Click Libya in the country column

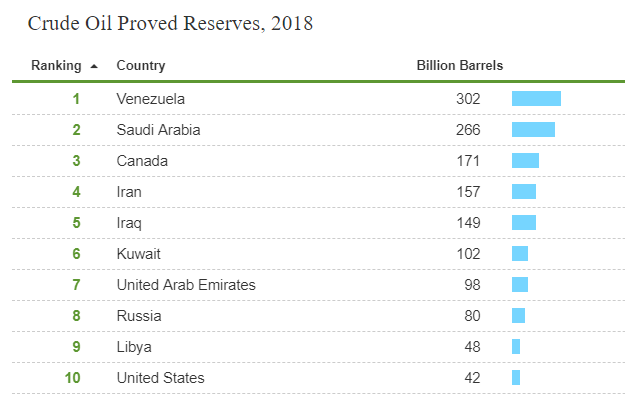(134, 347)
